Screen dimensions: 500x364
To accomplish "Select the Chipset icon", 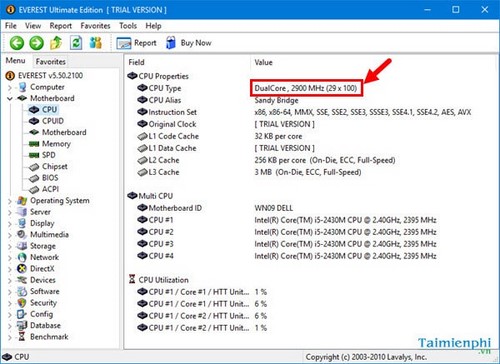I will [34, 167].
